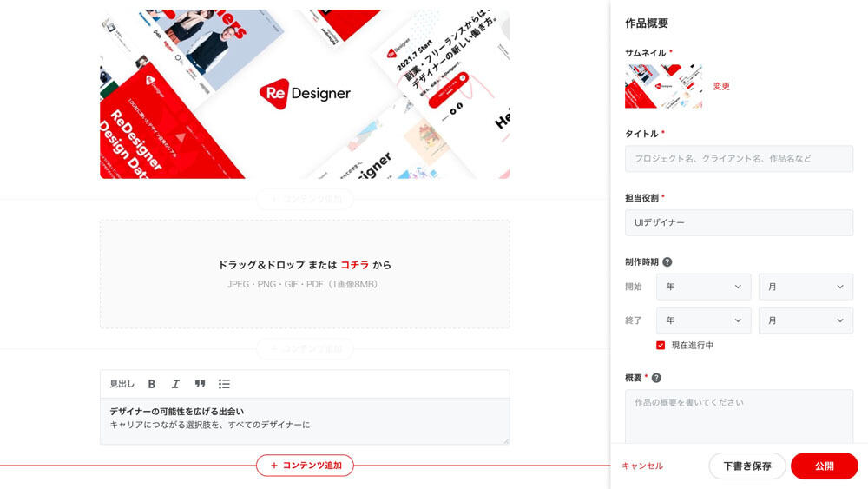868x489 pixels.
Task: Uncheck the 現在進行中 checkbox
Action: pyautogui.click(x=661, y=345)
